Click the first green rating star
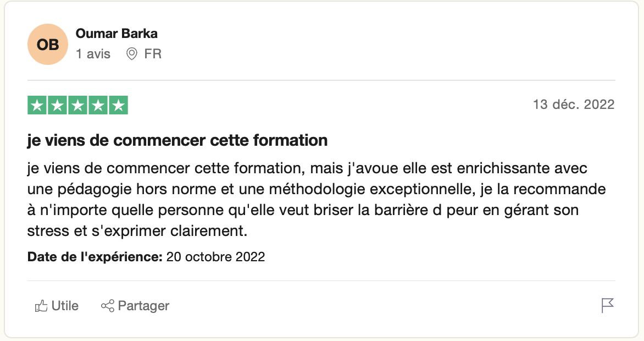 click(x=37, y=105)
